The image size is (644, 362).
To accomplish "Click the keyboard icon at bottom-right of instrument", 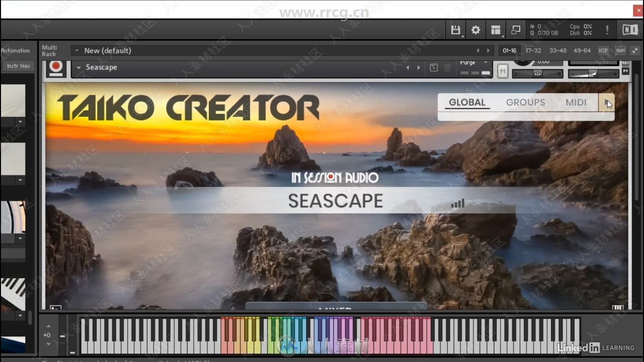I will pyautogui.click(x=618, y=308).
